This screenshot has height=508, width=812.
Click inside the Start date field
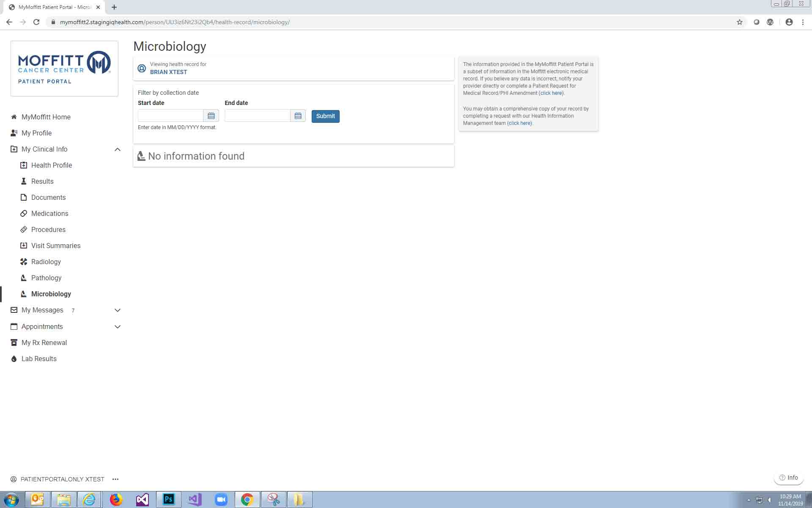170,116
